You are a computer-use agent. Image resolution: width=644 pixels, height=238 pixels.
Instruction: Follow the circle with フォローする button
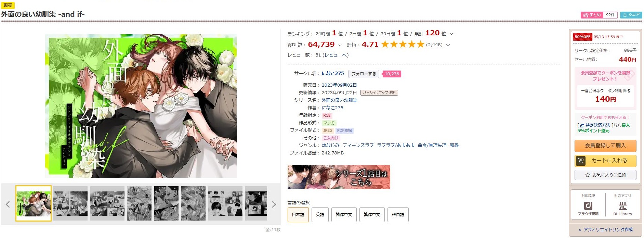pos(364,74)
